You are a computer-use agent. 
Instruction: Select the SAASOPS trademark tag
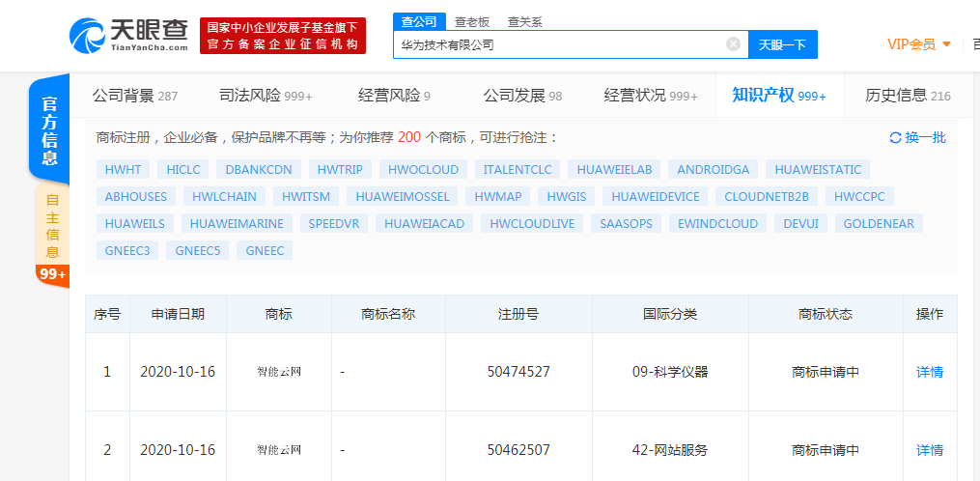pos(627,223)
